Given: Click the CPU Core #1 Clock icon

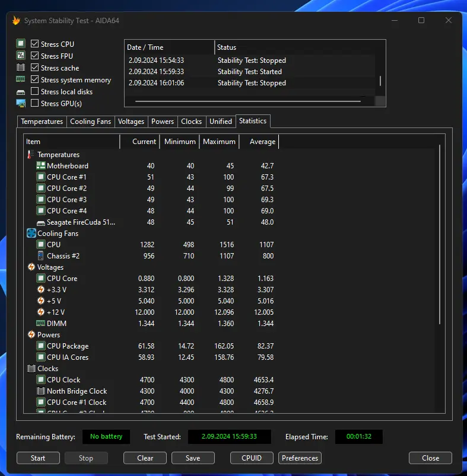Looking at the screenshot, I should [41, 402].
